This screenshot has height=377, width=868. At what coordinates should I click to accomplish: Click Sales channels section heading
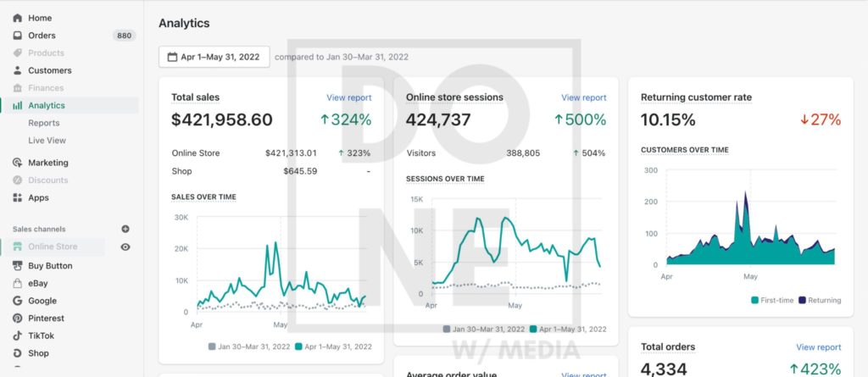(x=39, y=229)
